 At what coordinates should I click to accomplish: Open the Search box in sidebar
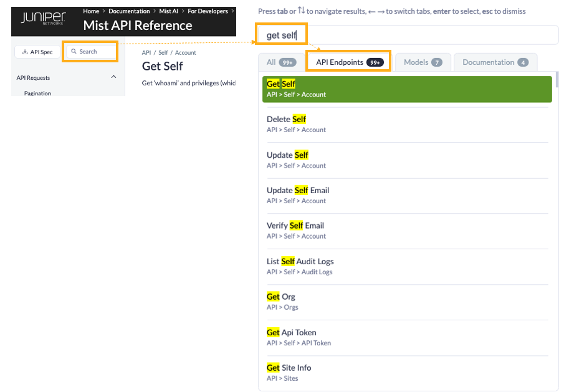(90, 52)
